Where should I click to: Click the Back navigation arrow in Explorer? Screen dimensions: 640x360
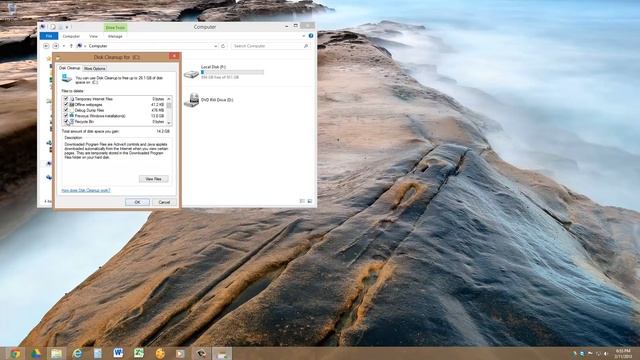click(x=46, y=46)
